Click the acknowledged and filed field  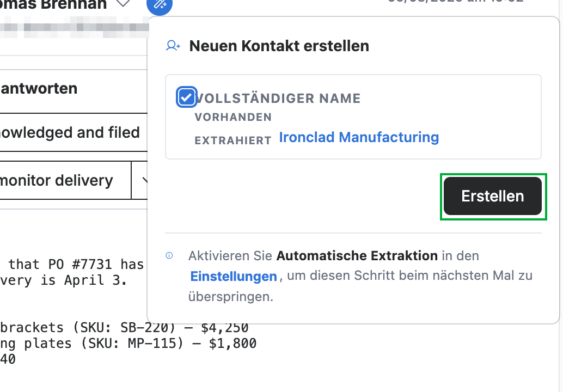[x=74, y=132]
